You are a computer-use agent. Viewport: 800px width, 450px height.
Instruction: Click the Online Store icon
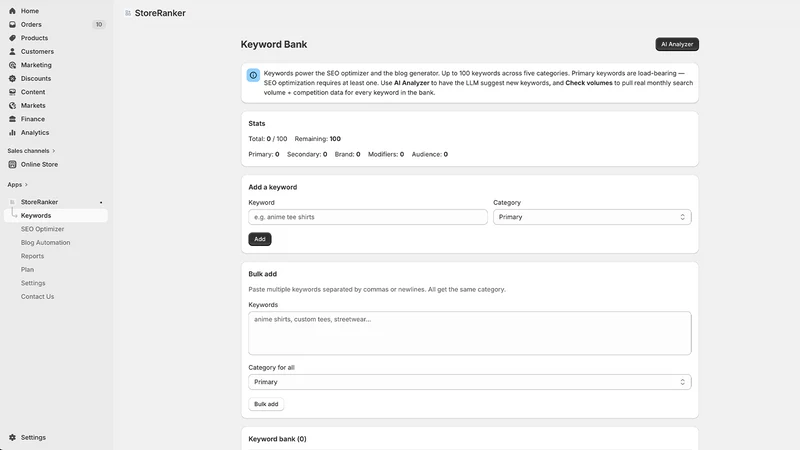tap(12, 164)
